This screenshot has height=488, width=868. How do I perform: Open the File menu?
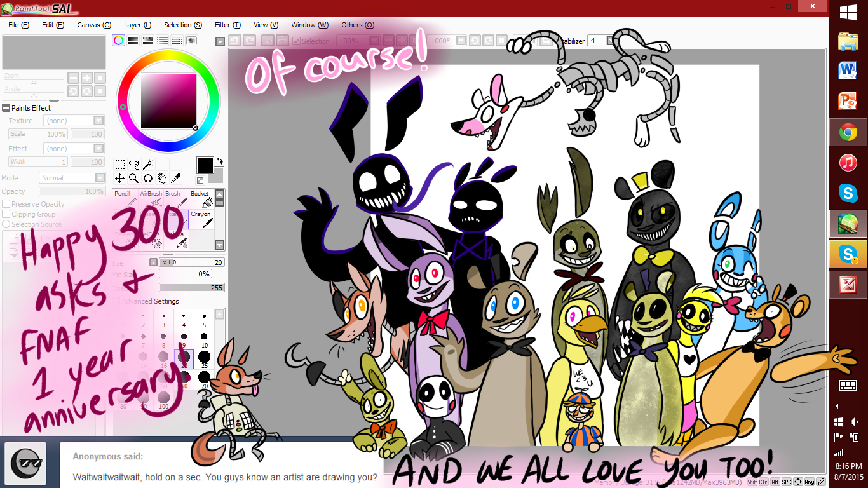pyautogui.click(x=18, y=25)
